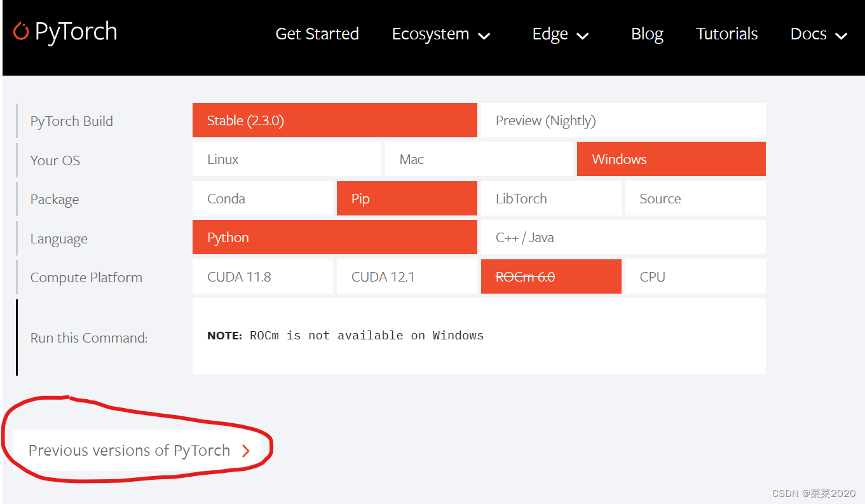This screenshot has height=504, width=865.
Task: Click the Your OS row label
Action: [x=55, y=160]
